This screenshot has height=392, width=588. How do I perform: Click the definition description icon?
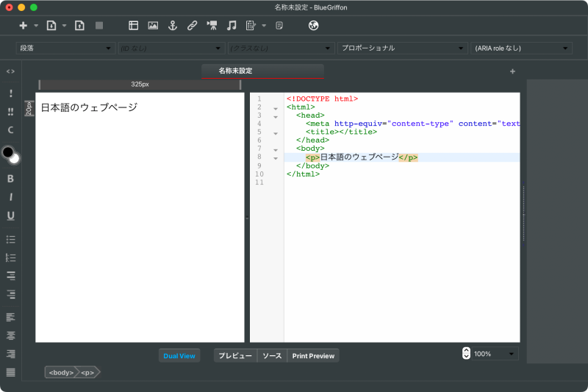tap(11, 294)
